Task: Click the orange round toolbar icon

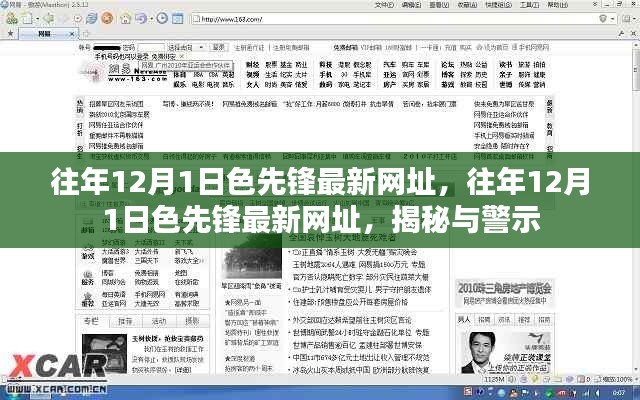Action: (107, 18)
